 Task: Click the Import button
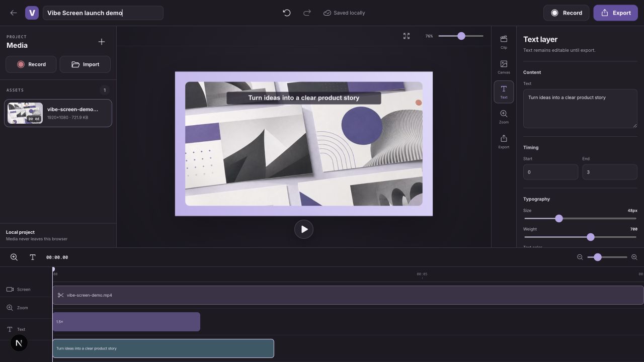coord(85,64)
